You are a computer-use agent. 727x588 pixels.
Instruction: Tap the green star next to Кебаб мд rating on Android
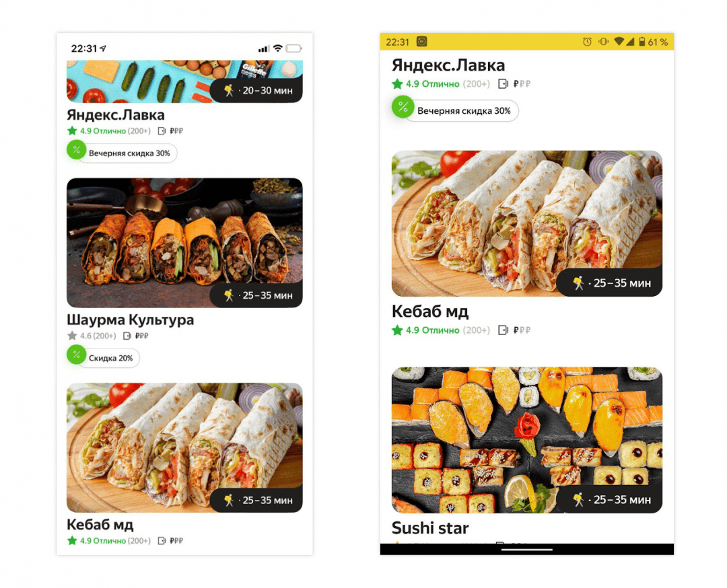coord(397,330)
